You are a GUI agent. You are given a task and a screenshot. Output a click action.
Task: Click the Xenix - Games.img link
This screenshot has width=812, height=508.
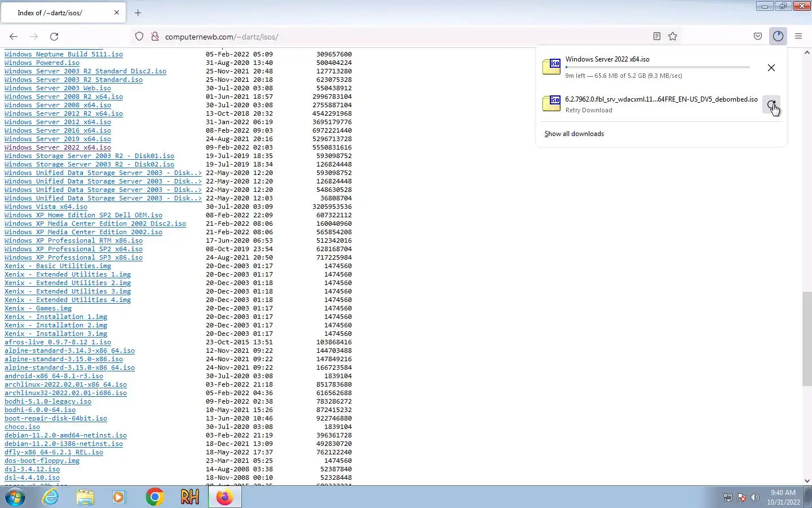[x=38, y=308]
